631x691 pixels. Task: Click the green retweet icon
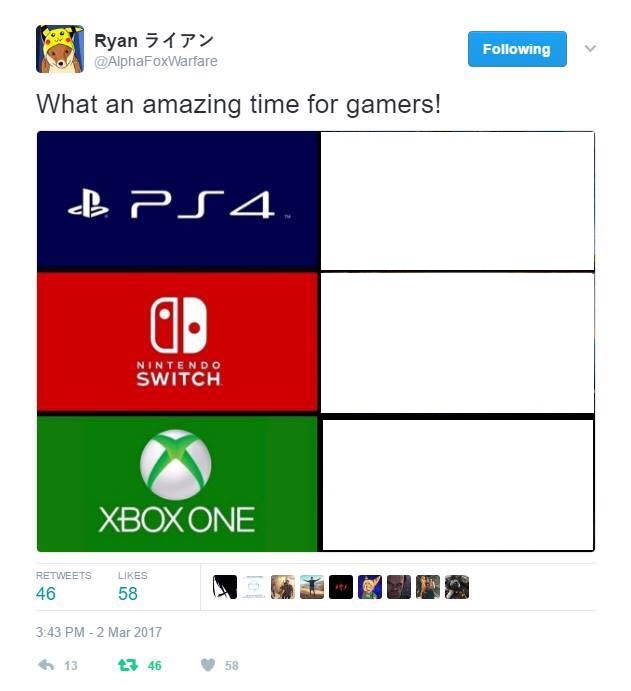(x=128, y=665)
